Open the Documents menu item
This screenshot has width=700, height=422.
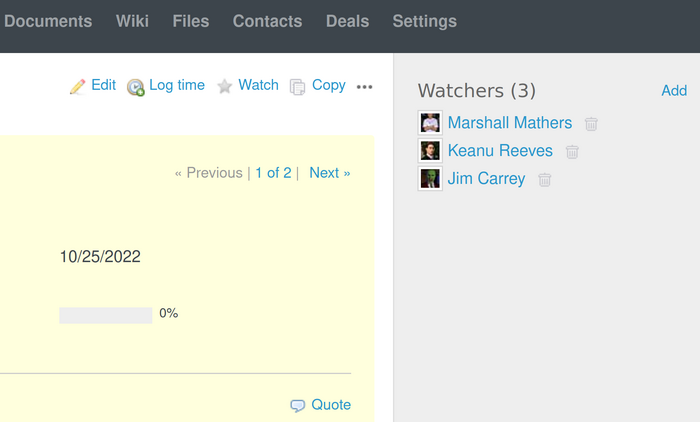tap(47, 21)
